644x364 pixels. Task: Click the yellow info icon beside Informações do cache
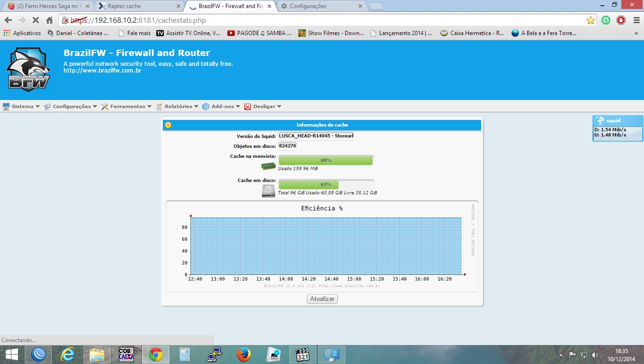168,125
